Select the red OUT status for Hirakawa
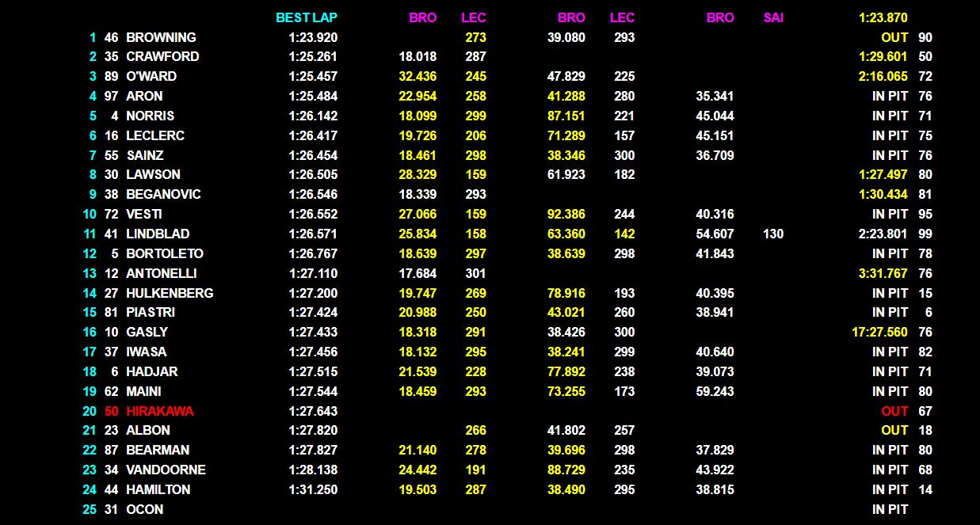This screenshot has width=980, height=525. tap(894, 411)
